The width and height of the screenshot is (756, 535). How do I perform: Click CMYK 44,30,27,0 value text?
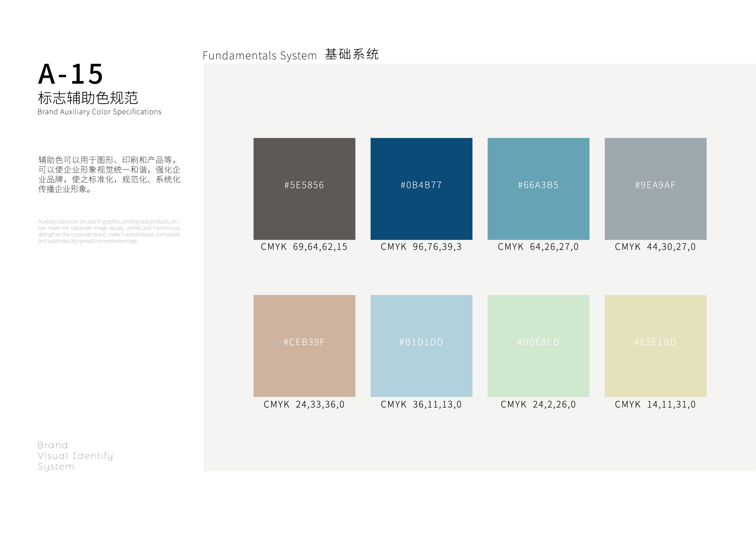tap(655, 247)
